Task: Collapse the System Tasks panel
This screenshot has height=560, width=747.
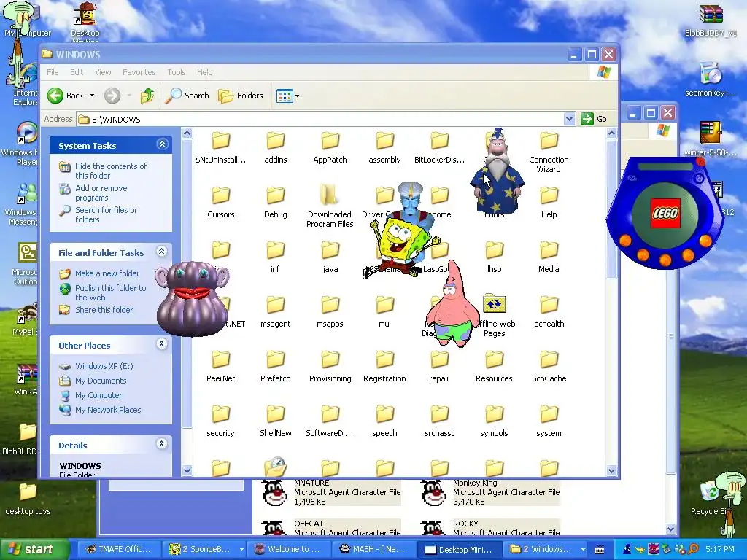Action: coord(162,144)
